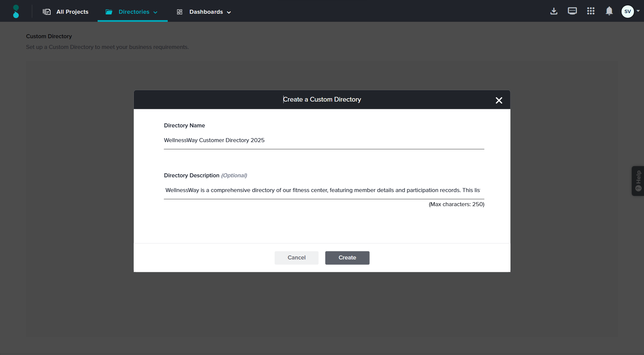Click the app logo in top-left corner

pyautogui.click(x=16, y=11)
